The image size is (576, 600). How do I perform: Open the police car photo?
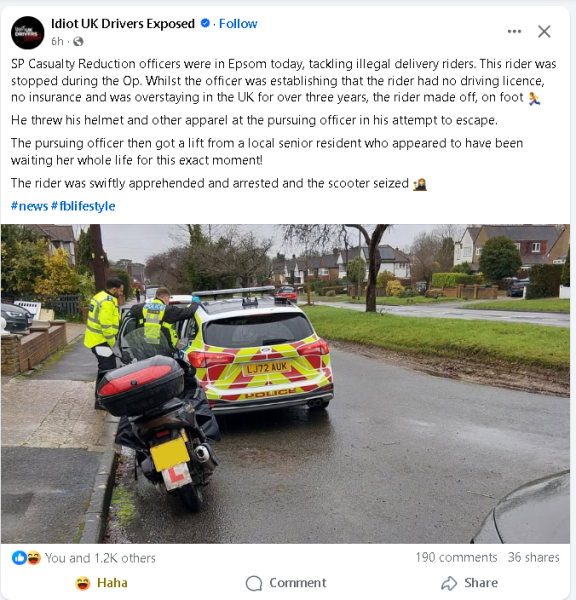pyautogui.click(x=285, y=383)
